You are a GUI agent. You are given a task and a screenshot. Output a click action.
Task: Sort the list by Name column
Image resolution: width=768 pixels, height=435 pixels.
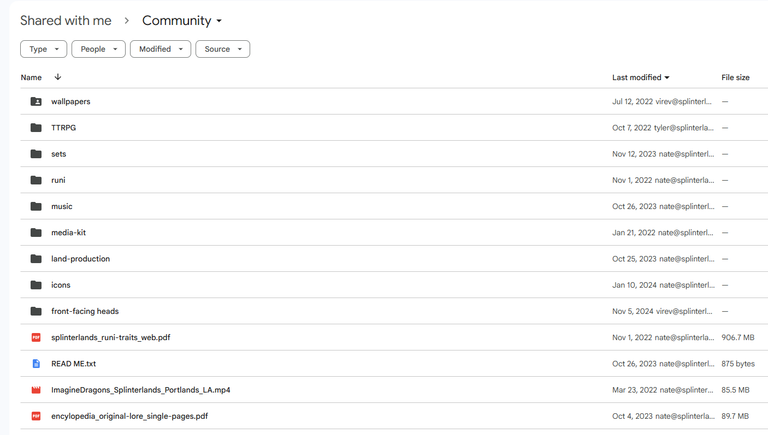pos(31,77)
